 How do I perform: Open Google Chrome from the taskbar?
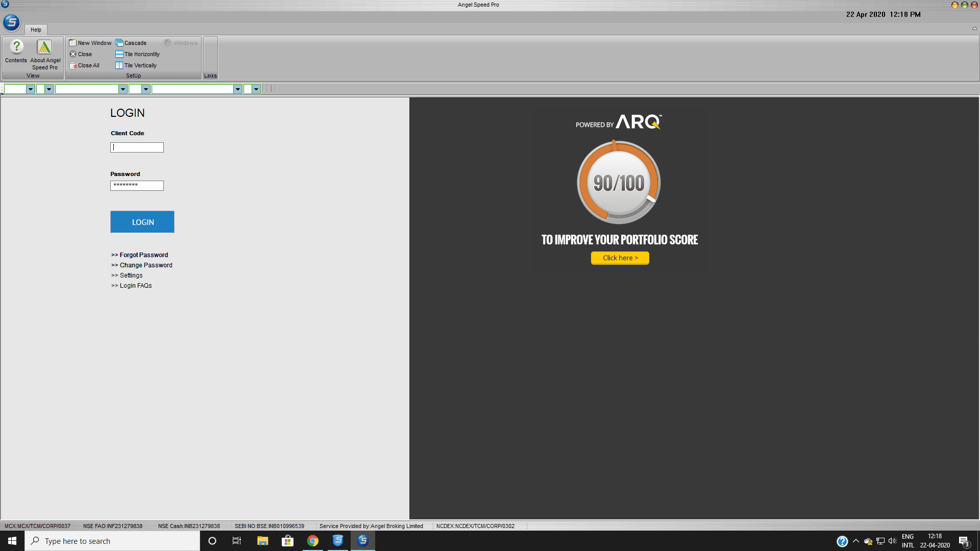[312, 541]
